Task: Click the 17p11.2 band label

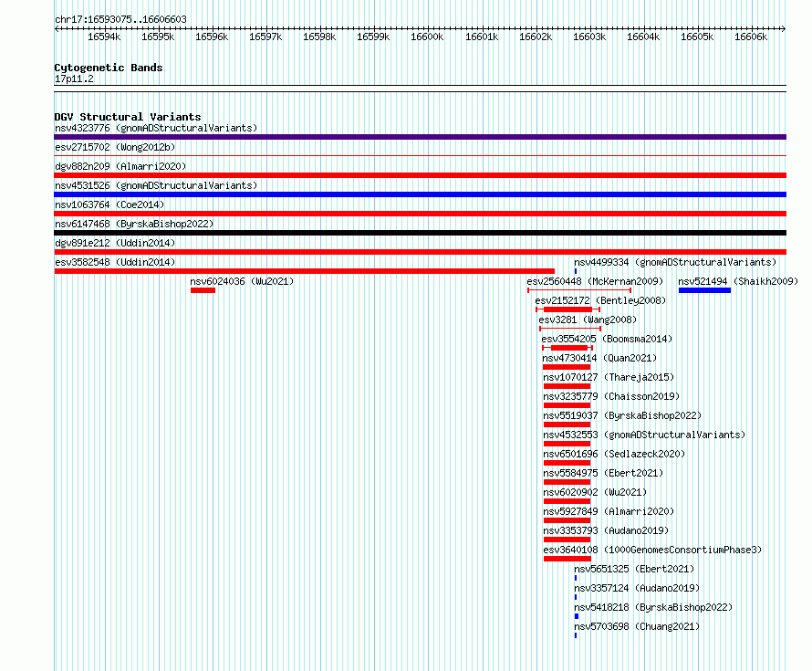Action: [74, 79]
